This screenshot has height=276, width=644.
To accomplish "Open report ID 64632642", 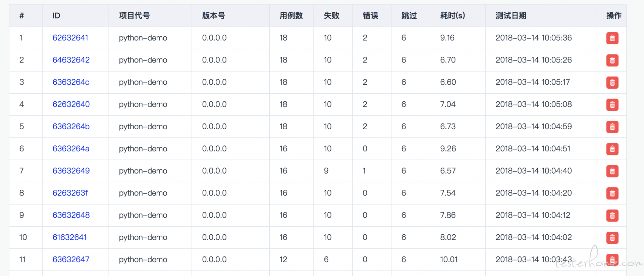I will (x=71, y=60).
